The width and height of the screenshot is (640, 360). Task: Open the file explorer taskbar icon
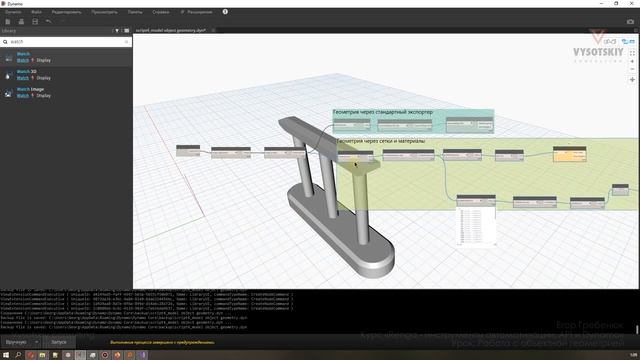point(42,355)
